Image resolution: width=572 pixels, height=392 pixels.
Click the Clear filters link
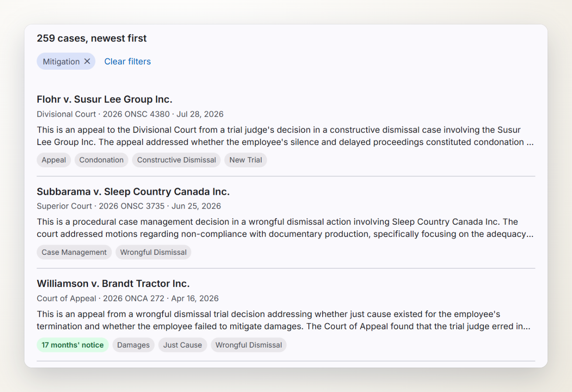[127, 61]
